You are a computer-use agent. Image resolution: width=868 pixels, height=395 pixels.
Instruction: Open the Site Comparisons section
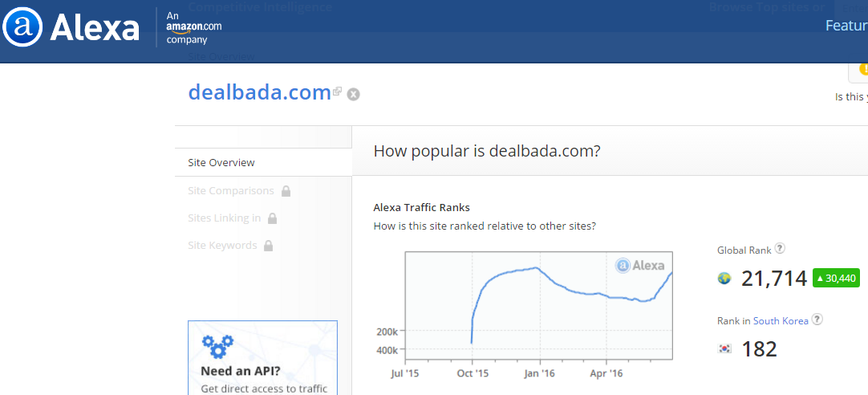231,191
